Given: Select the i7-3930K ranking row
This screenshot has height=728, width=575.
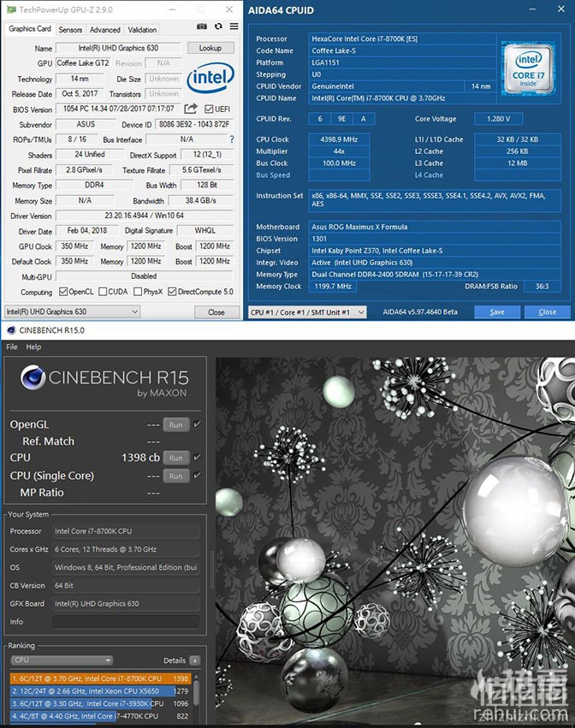Looking at the screenshot, I should click(100, 703).
